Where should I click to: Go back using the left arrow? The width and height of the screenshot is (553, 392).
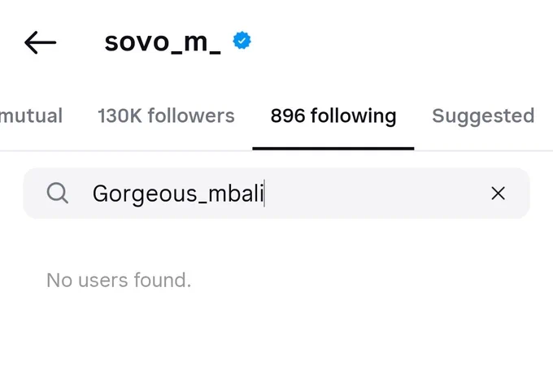(40, 42)
